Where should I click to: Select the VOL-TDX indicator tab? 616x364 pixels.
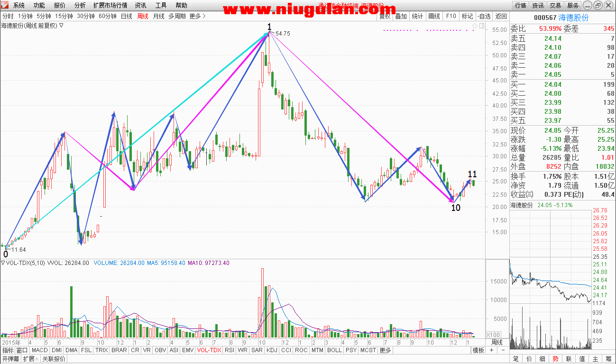[209, 350]
